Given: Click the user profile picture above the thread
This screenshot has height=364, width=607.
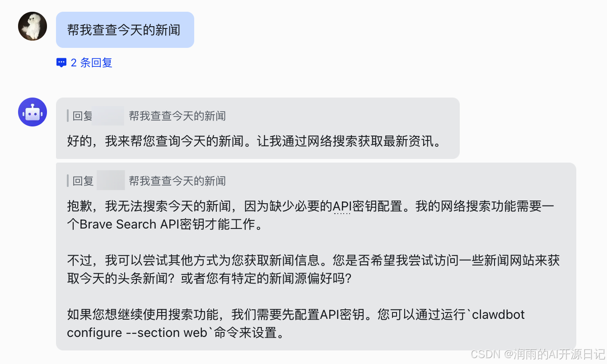Looking at the screenshot, I should click(32, 26).
